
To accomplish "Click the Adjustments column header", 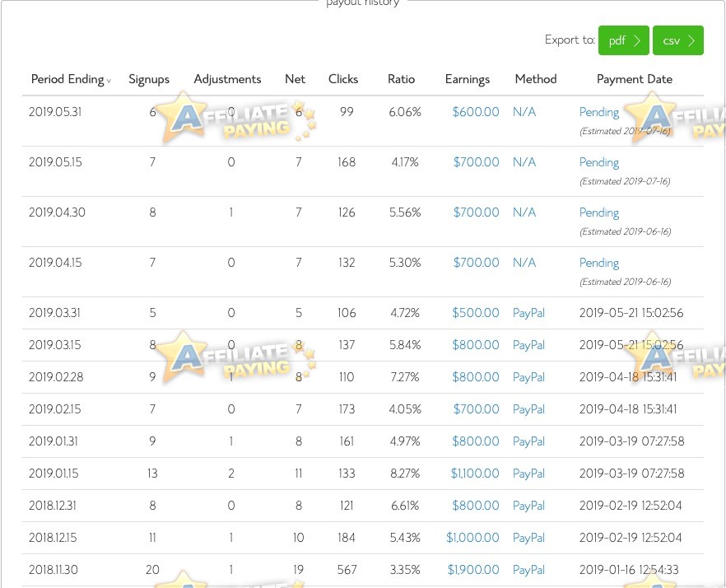I will (227, 79).
